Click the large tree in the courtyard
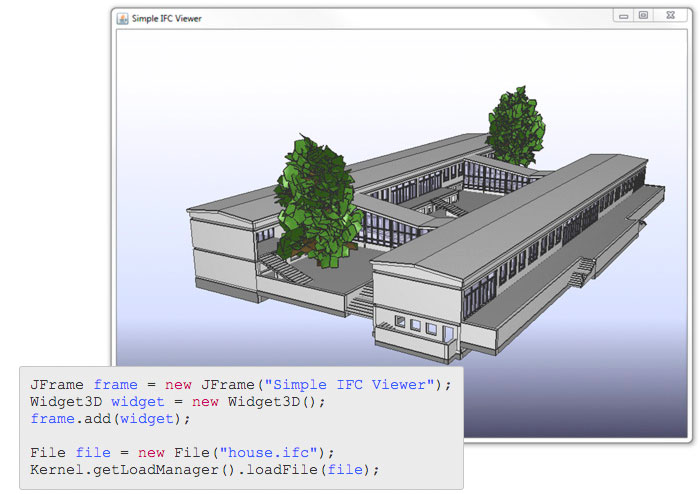700x494 pixels. pyautogui.click(x=317, y=201)
